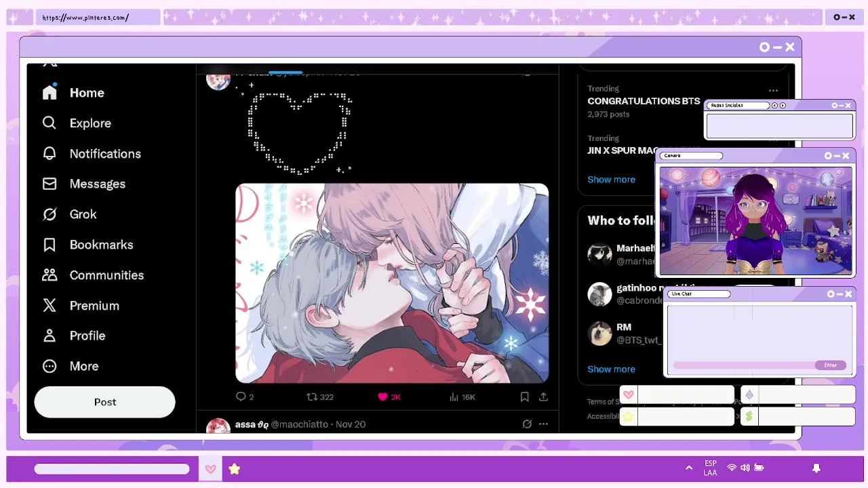Click the pink heart icon in the taskbar

pos(210,469)
